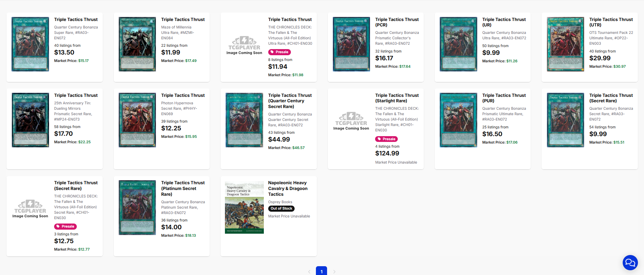The height and width of the screenshot is (275, 644).
Task: Open the Photon Hypernova card image
Action: (x=137, y=120)
